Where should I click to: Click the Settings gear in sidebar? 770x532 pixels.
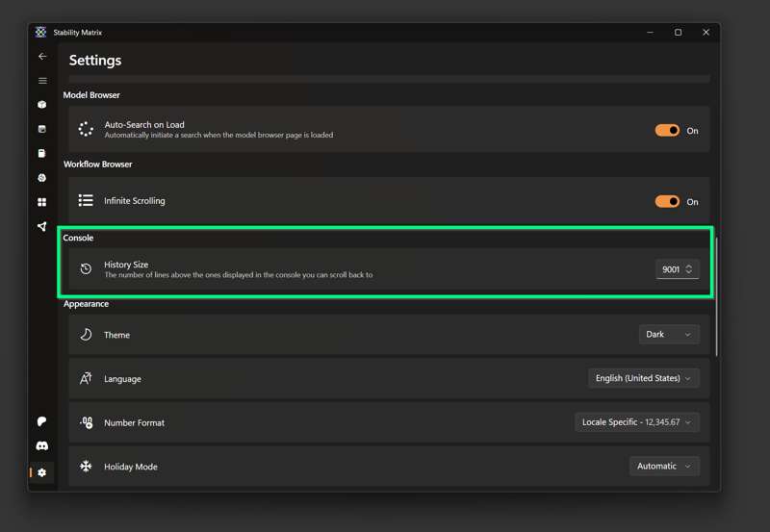tap(41, 472)
